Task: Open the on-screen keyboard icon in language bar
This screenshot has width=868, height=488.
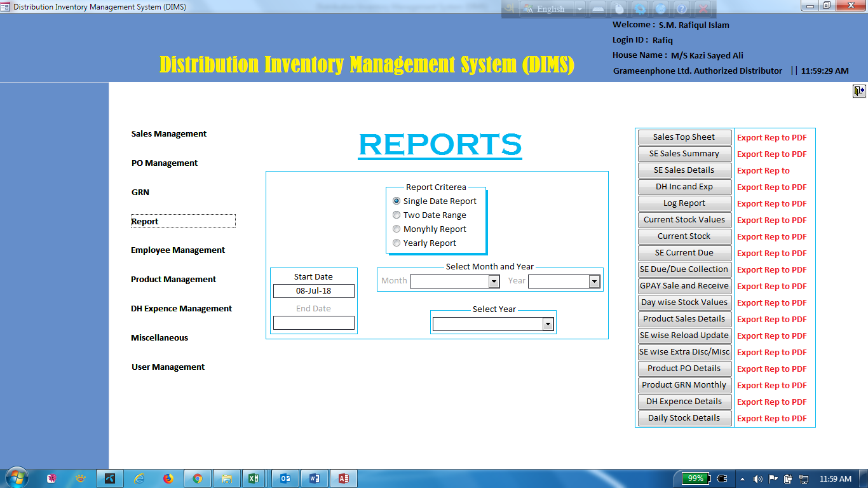Action: (598, 9)
